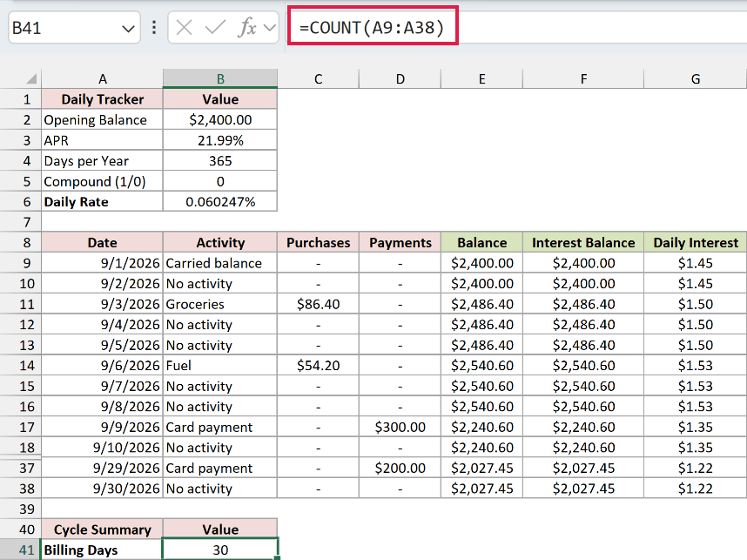This screenshot has width=747, height=560.
Task: Click the Interest Balance header cell
Action: (x=583, y=243)
